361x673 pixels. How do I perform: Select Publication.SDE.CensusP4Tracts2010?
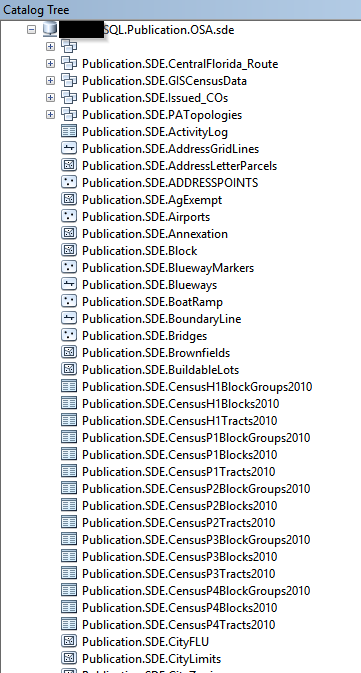[179, 624]
